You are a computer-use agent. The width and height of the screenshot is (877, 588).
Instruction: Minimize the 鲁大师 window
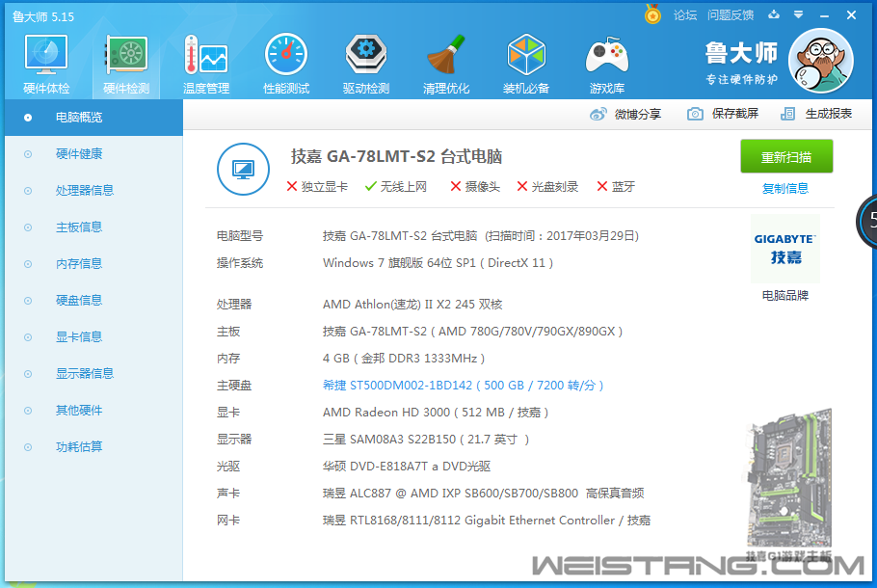(824, 15)
